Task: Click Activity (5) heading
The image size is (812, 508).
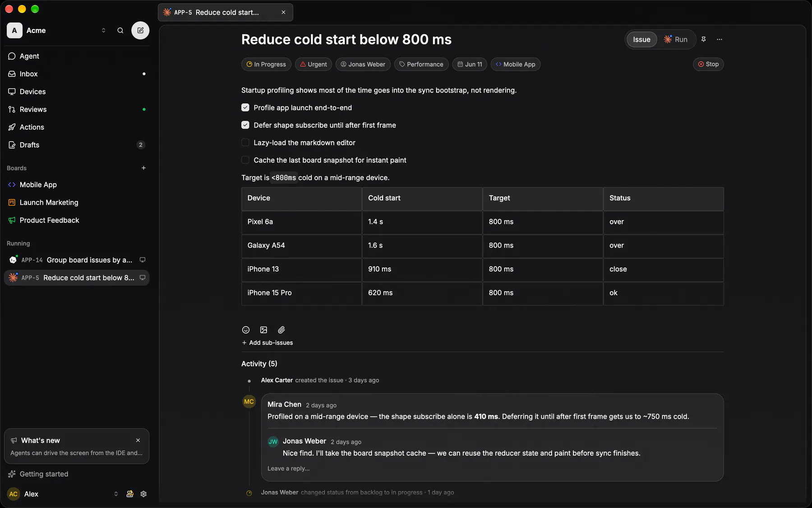Action: 259,364
